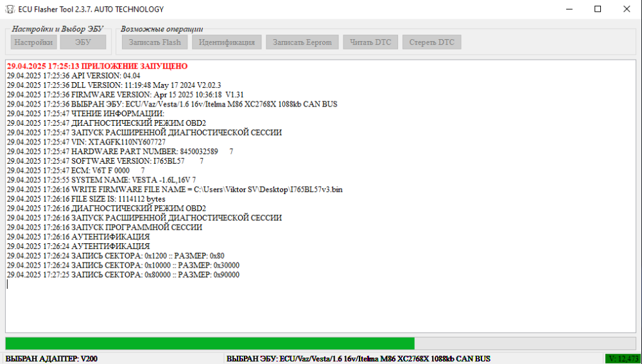Minimize the ECU Flasher Tool window
This screenshot has height=364, width=642.
[568, 9]
